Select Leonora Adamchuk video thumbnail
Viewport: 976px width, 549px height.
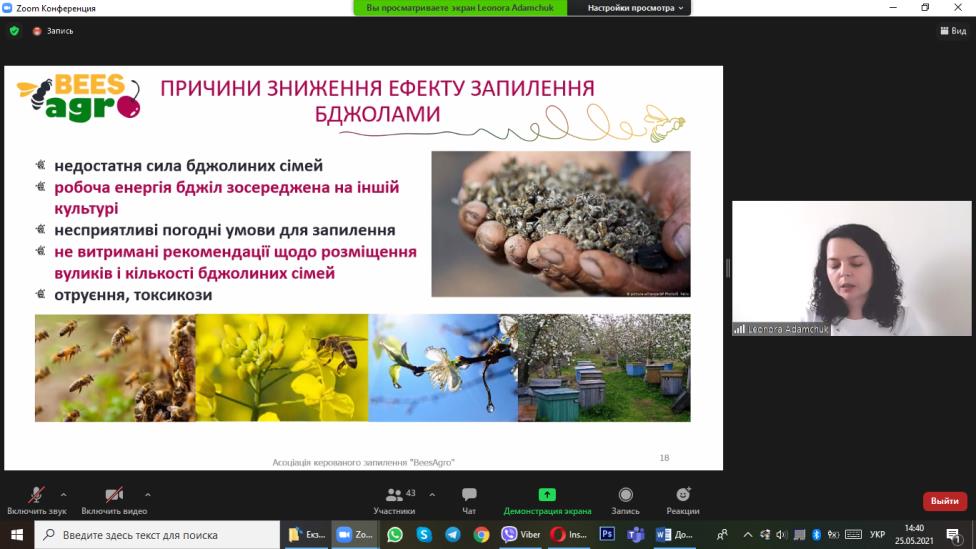tap(852, 268)
